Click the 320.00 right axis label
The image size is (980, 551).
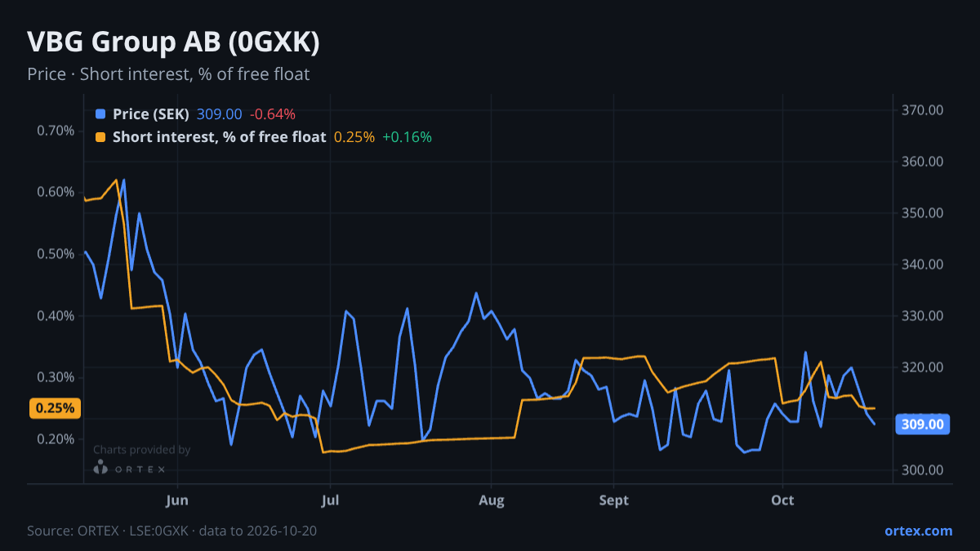point(923,367)
